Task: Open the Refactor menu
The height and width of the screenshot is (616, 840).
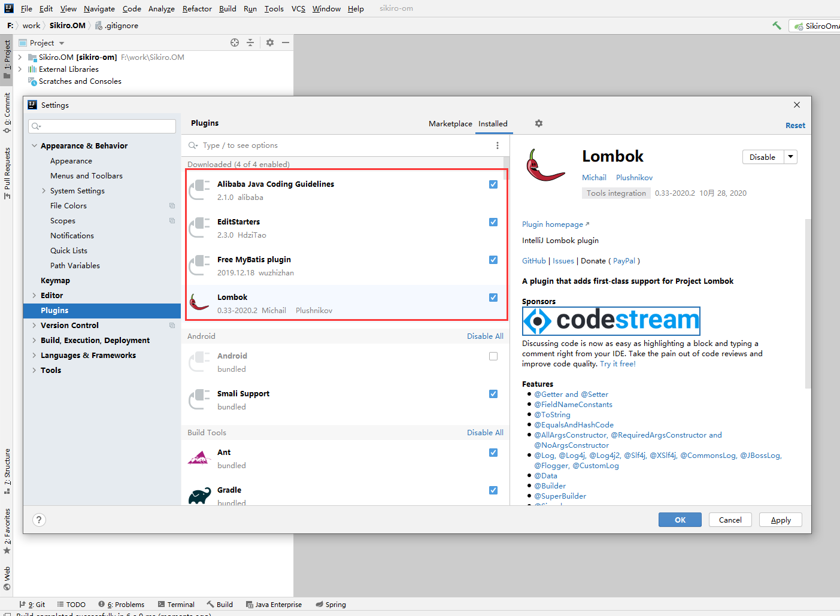Action: pos(197,8)
